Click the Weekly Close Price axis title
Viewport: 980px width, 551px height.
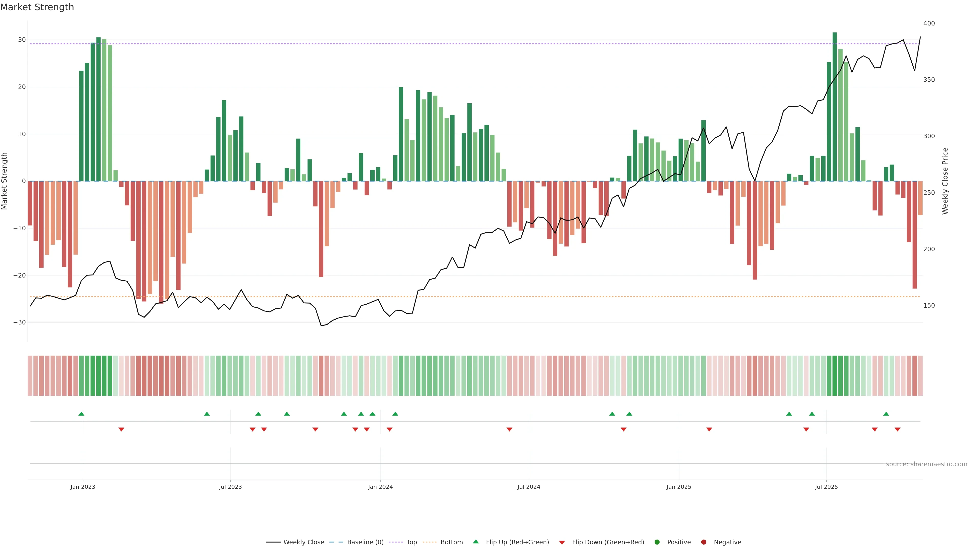pyautogui.click(x=945, y=181)
